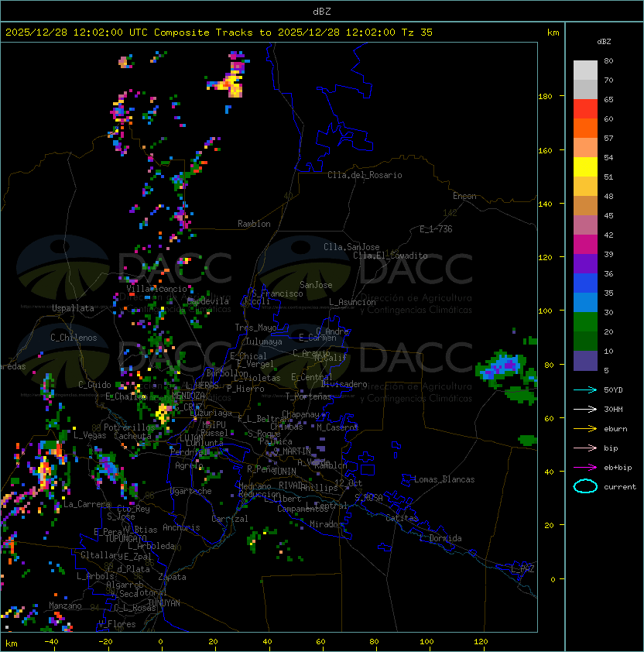Click the dBZ heading above the color scale
Viewport: 644px width, 652px height.
pyautogui.click(x=604, y=42)
